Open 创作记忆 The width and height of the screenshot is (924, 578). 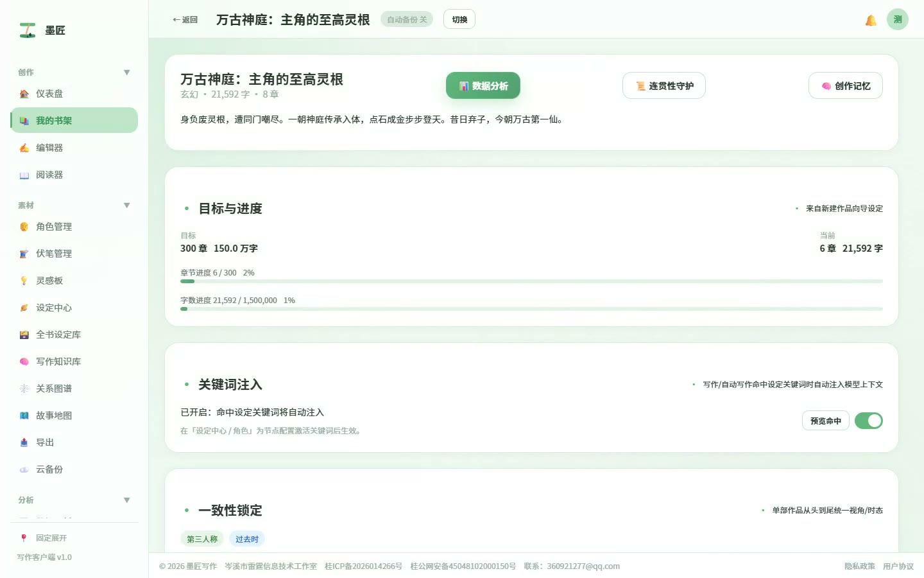click(x=846, y=85)
